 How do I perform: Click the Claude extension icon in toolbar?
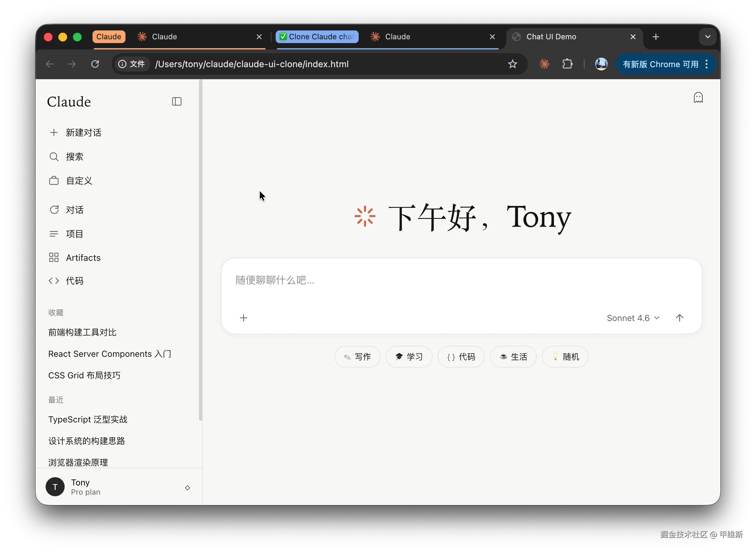click(x=544, y=64)
